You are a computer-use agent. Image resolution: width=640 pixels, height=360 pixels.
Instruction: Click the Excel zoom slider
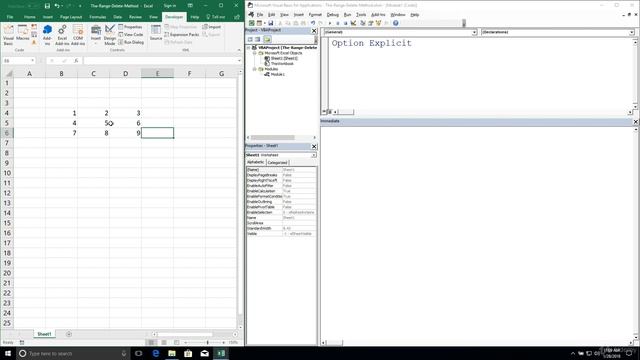pyautogui.click(x=208, y=342)
